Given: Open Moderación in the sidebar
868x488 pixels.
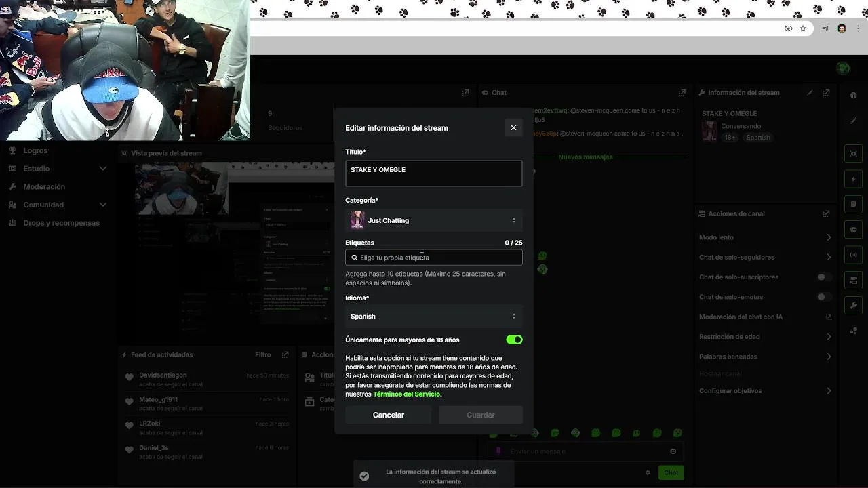Looking at the screenshot, I should [44, 186].
